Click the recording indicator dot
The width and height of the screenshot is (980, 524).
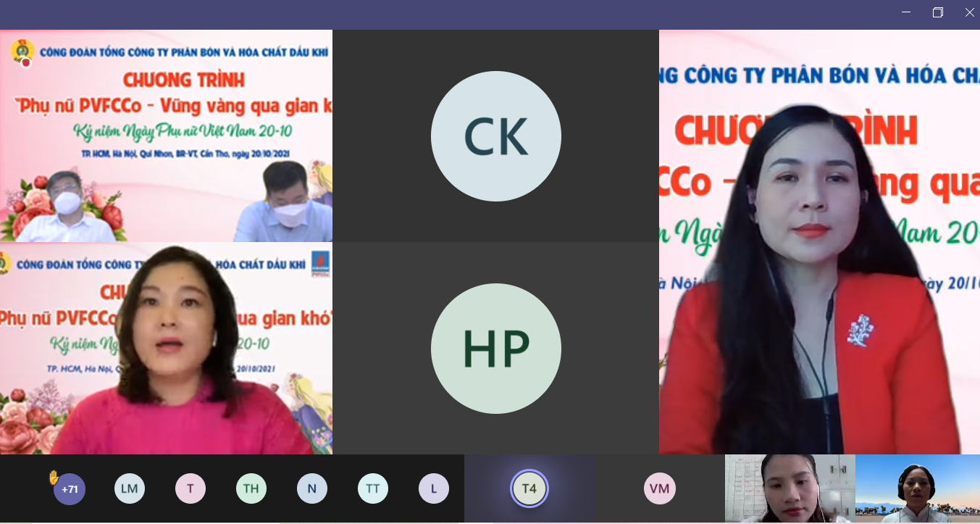(x=26, y=63)
